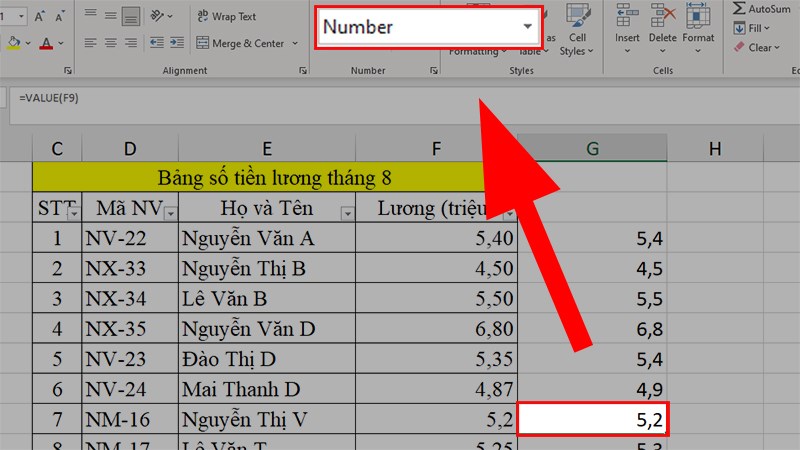The height and width of the screenshot is (450, 800).
Task: Open the Họ và Tên filter arrow
Action: point(347,214)
